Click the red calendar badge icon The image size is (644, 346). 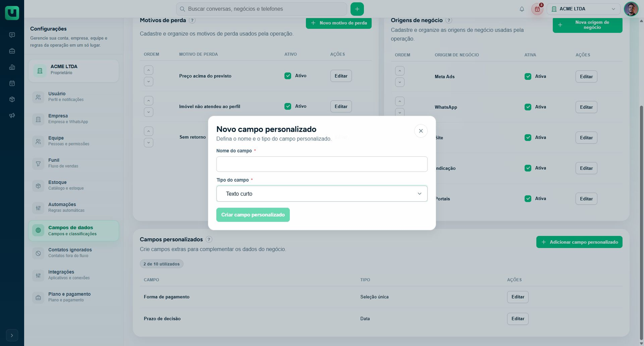coord(537,9)
